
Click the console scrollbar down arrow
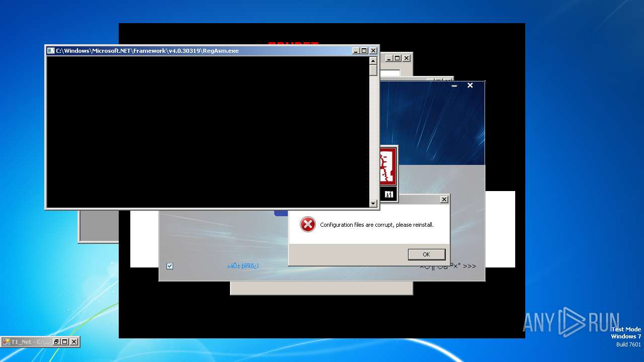coord(373,204)
